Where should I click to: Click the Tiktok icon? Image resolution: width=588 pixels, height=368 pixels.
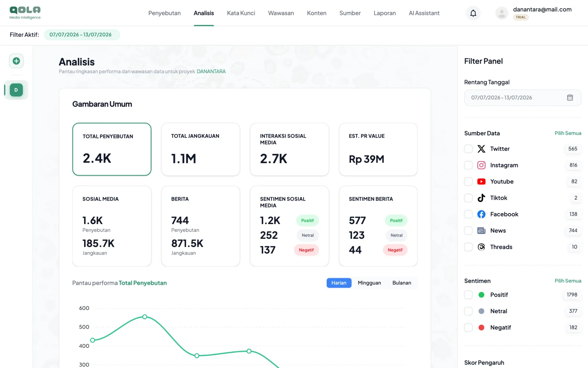coord(481,198)
